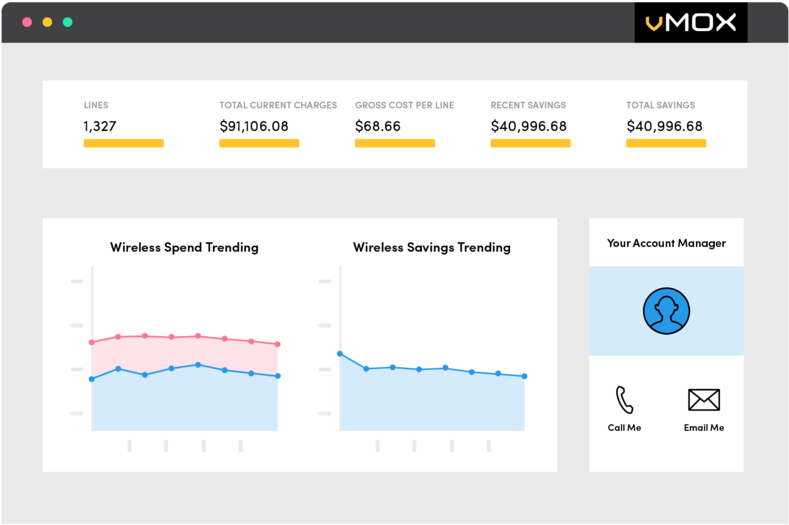The image size is (789, 525).
Task: View the Recent Savings $40,996.68 value
Action: [x=528, y=126]
